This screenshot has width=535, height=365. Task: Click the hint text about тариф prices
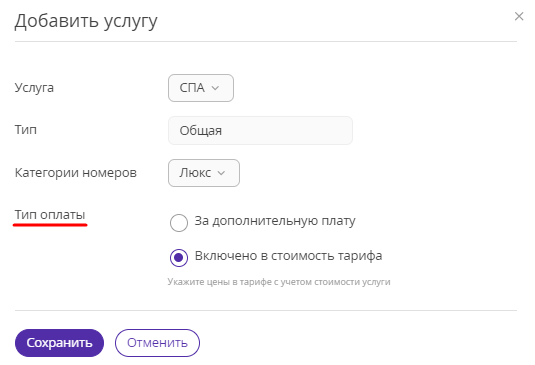[x=279, y=282]
